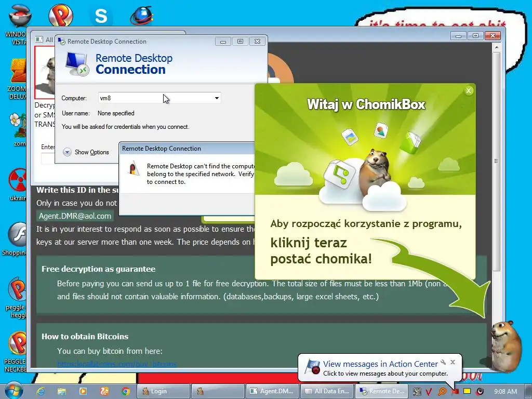
Task: Open the localbitcoins buy bitcoins link
Action: [117, 364]
